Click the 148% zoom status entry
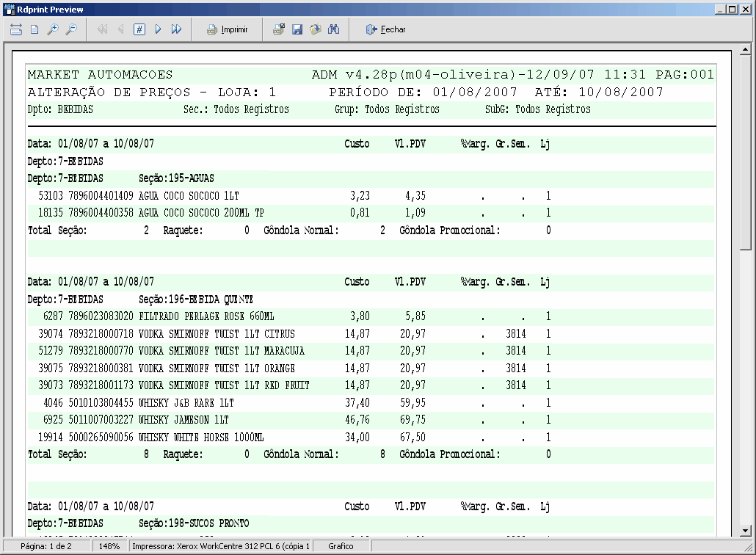The width and height of the screenshot is (756, 555). pyautogui.click(x=109, y=546)
